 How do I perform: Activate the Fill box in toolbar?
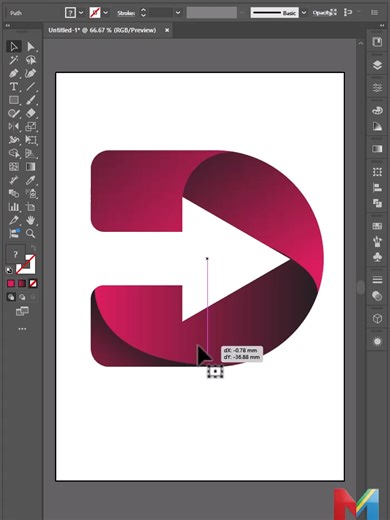(15, 255)
